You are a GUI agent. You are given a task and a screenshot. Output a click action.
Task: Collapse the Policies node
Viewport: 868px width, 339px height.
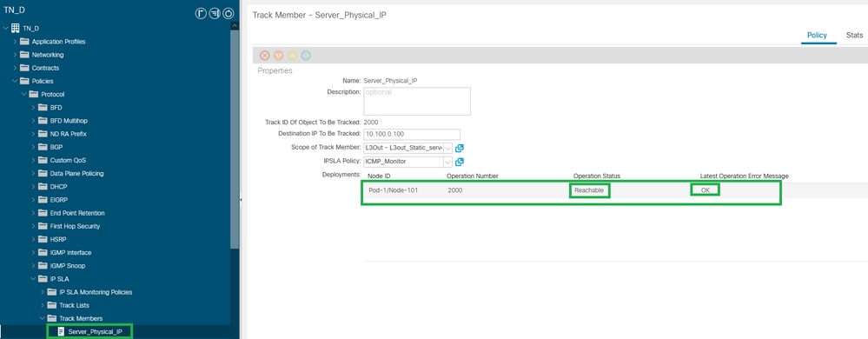point(15,81)
